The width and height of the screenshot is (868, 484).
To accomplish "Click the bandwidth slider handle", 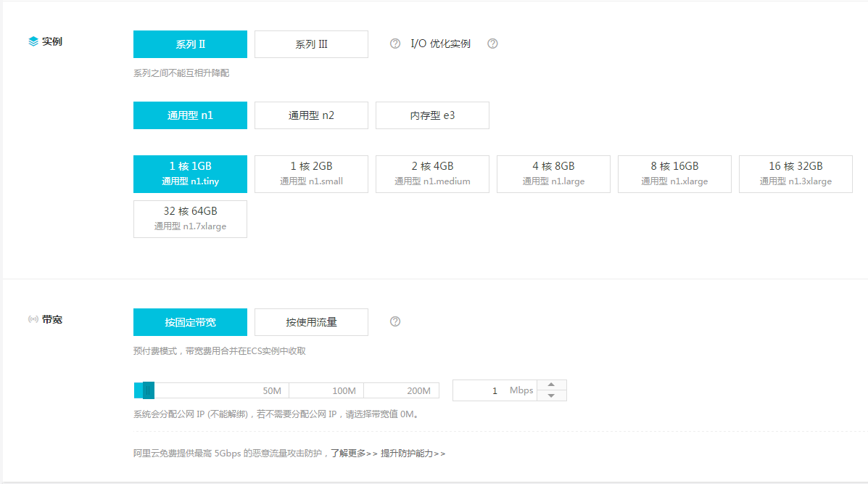I will tap(149, 390).
